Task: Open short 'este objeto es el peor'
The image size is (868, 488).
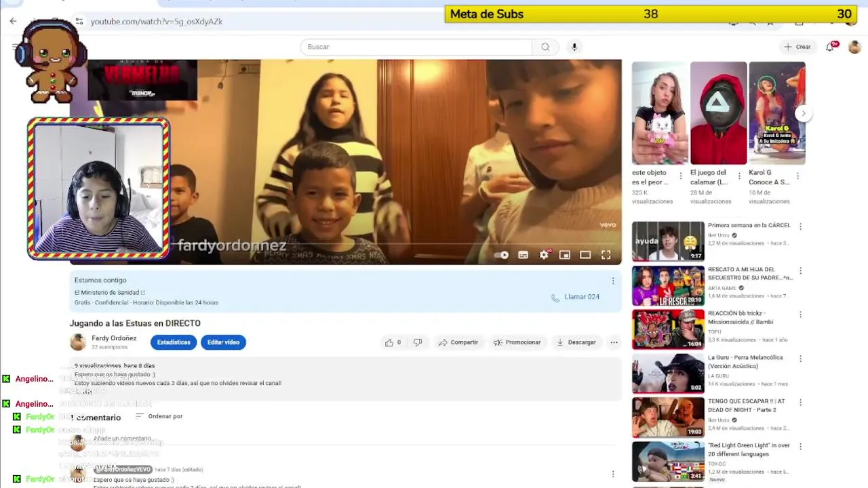Action: tap(660, 113)
